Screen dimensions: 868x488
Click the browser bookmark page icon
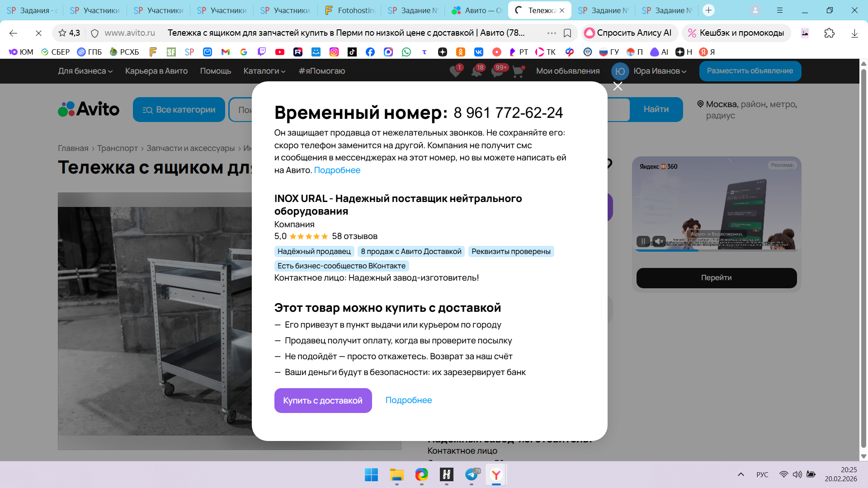coord(567,33)
